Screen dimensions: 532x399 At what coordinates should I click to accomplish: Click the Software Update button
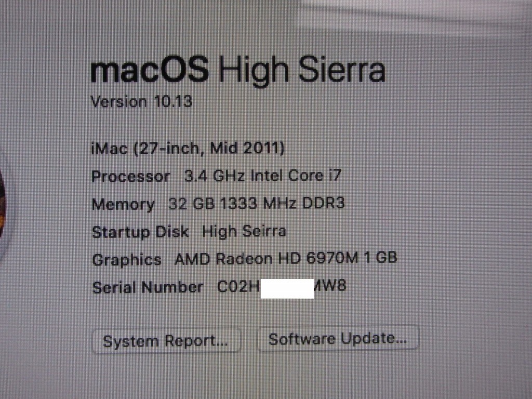tap(338, 338)
